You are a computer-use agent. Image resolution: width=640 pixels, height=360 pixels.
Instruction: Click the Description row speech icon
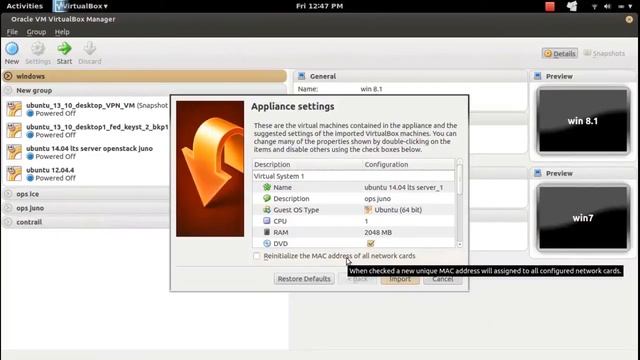[x=267, y=198]
